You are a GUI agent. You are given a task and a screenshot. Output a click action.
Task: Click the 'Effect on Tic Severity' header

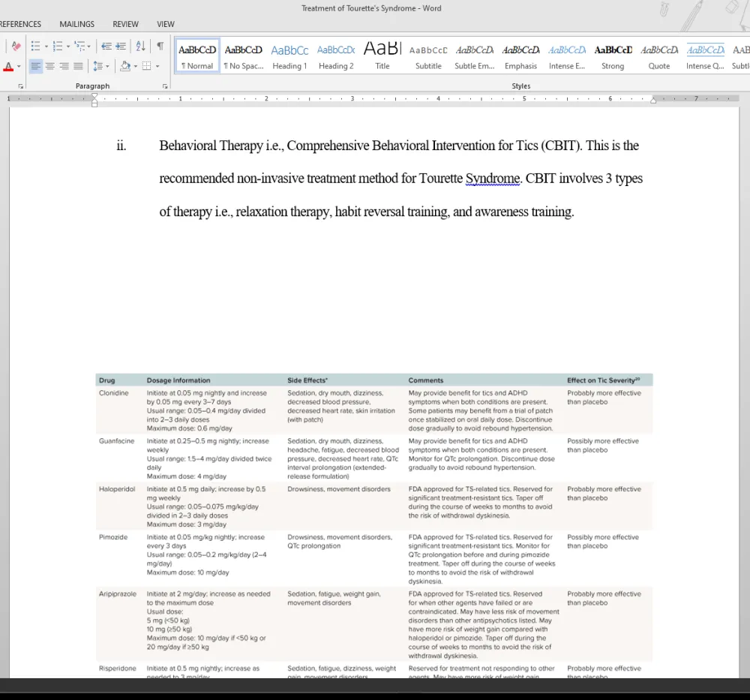pos(604,380)
